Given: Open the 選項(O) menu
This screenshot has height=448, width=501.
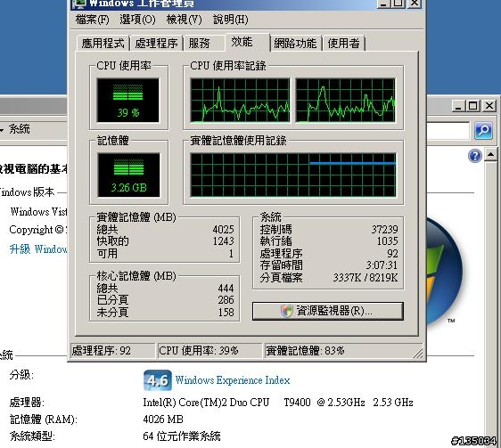Looking at the screenshot, I should (137, 20).
